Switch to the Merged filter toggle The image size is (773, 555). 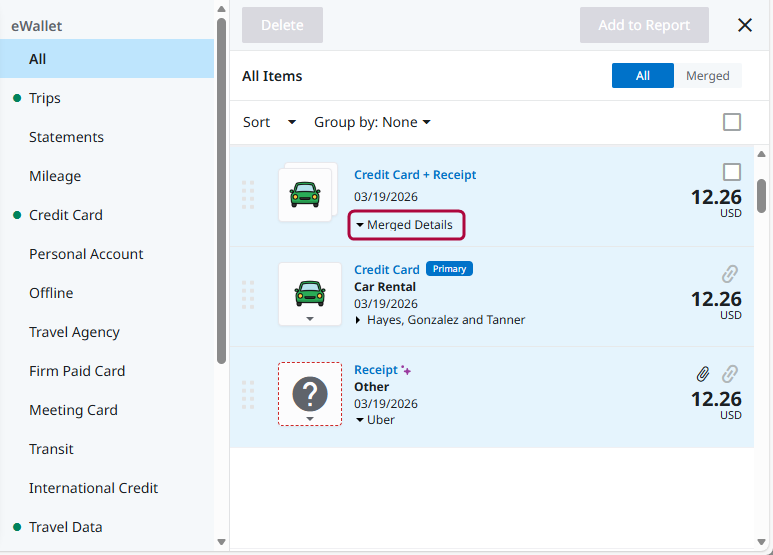(707, 76)
